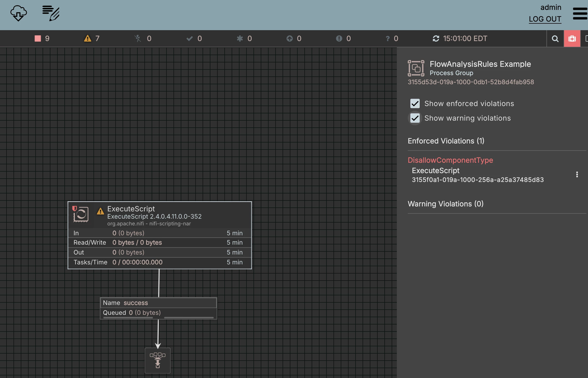Click the stale versions arrow status icon
The height and width of the screenshot is (378, 588).
coord(290,38)
